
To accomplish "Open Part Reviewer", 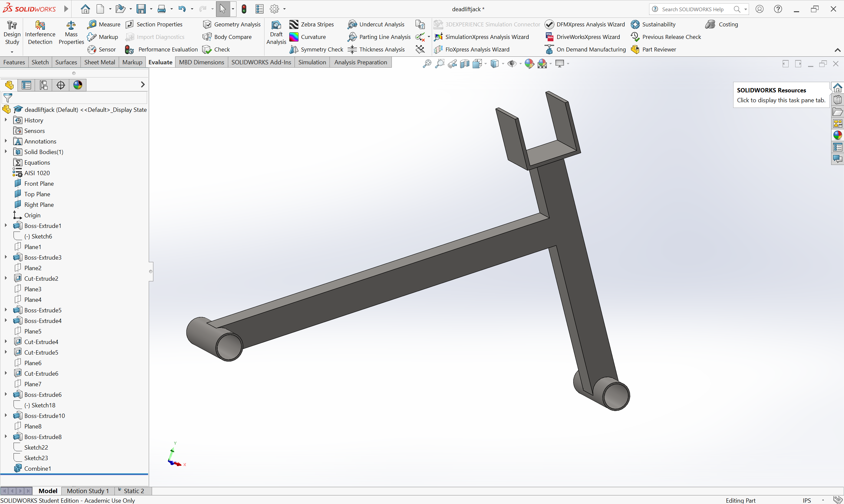I will (653, 49).
